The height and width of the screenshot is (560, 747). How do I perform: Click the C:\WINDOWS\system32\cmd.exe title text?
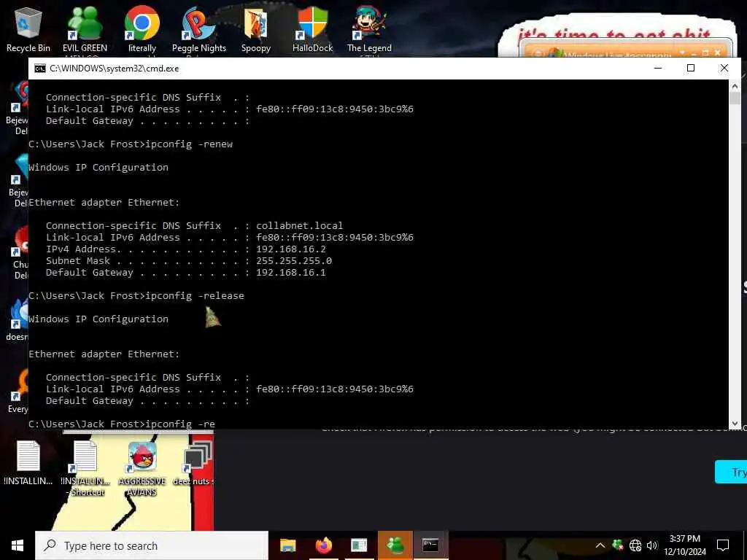[x=115, y=69]
